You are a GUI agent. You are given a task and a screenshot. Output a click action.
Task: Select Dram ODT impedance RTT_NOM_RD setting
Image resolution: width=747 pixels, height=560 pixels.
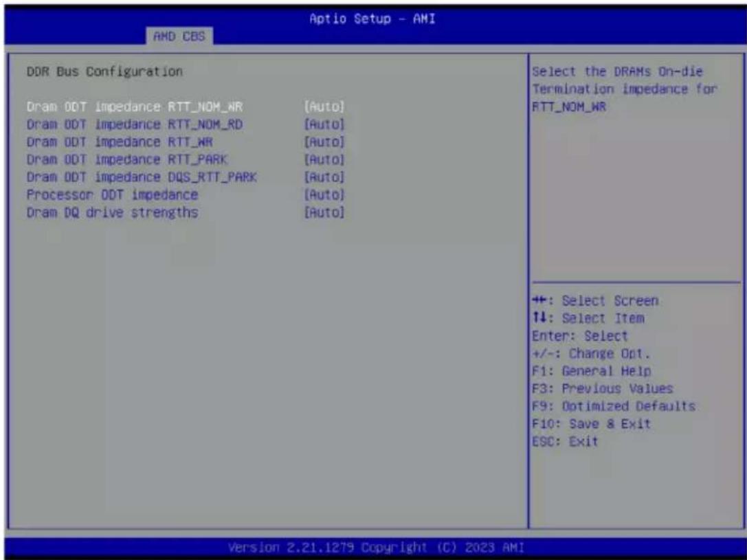pyautogui.click(x=134, y=124)
